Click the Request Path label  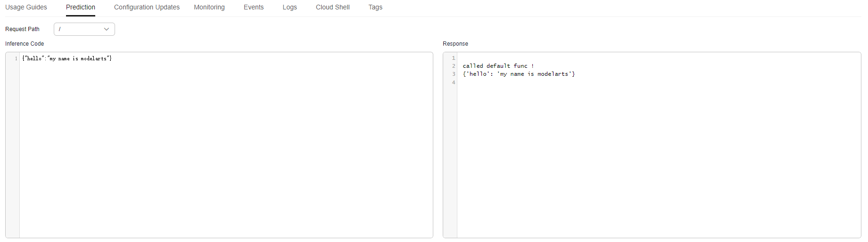22,29
